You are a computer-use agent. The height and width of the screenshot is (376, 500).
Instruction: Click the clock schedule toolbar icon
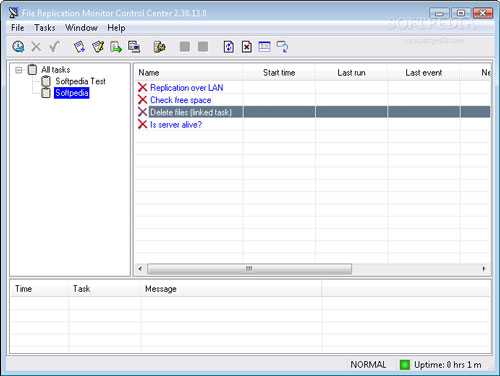(x=18, y=47)
